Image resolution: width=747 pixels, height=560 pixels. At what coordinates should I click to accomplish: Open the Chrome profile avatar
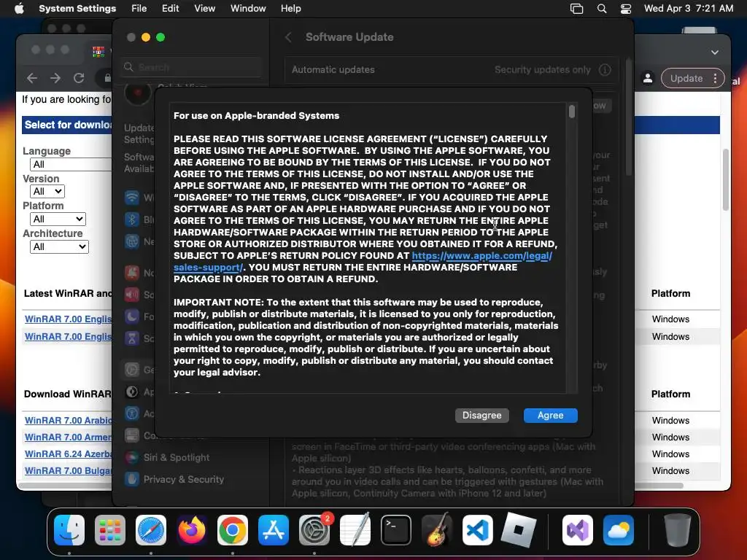(648, 79)
